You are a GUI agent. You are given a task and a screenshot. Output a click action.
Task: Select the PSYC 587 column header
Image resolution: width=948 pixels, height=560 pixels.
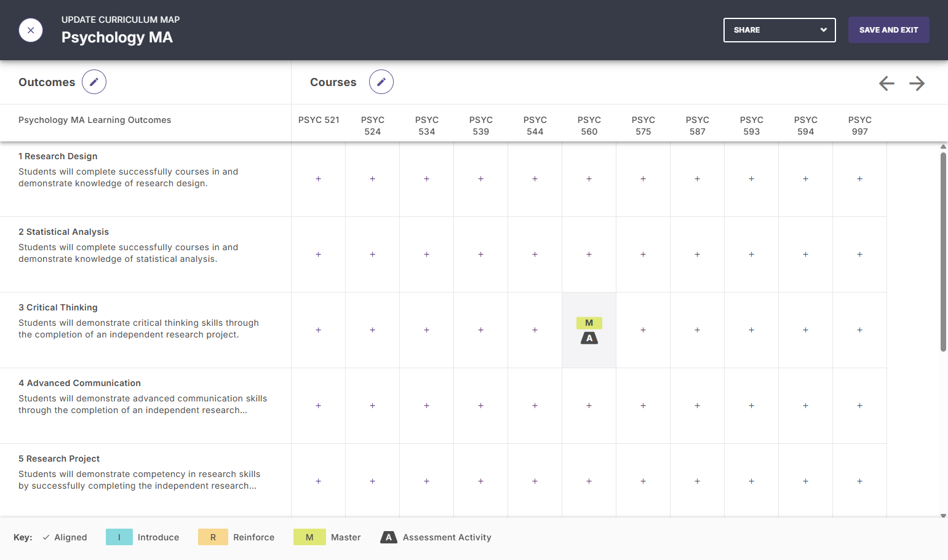[698, 125]
